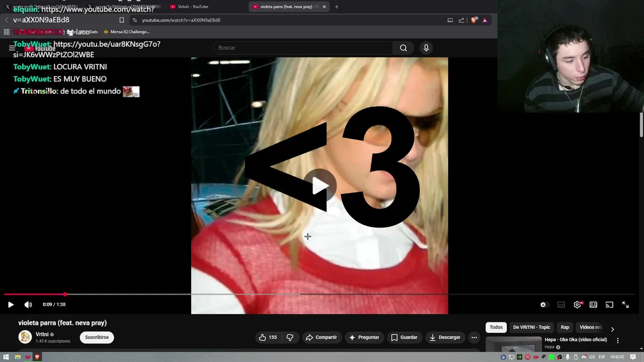Expand more filter chips with arrow
This screenshot has width=644, height=362.
[x=612, y=329]
